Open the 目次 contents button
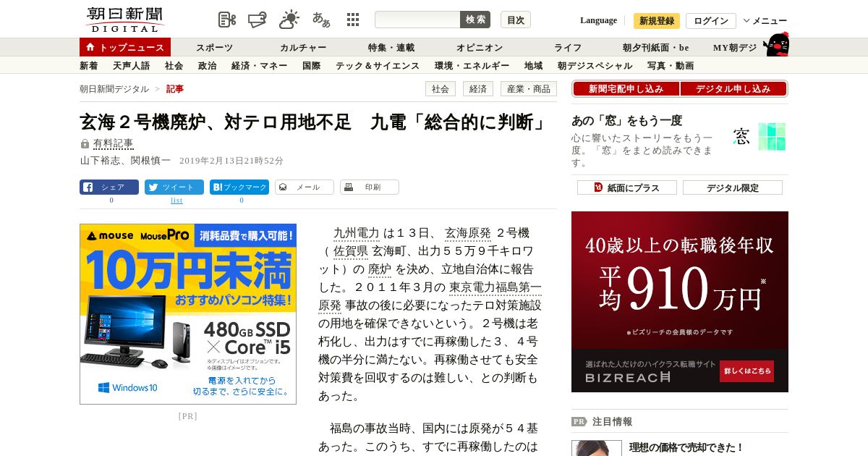This screenshot has height=456, width=868. 516,20
